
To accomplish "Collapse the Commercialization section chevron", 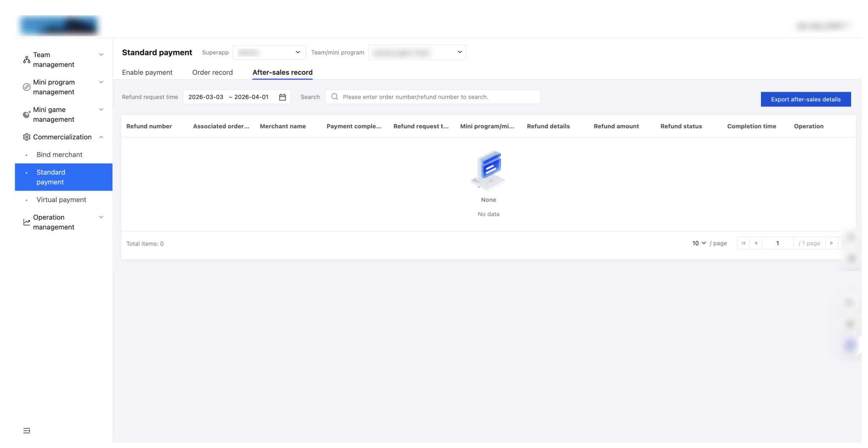I will 101,137.
